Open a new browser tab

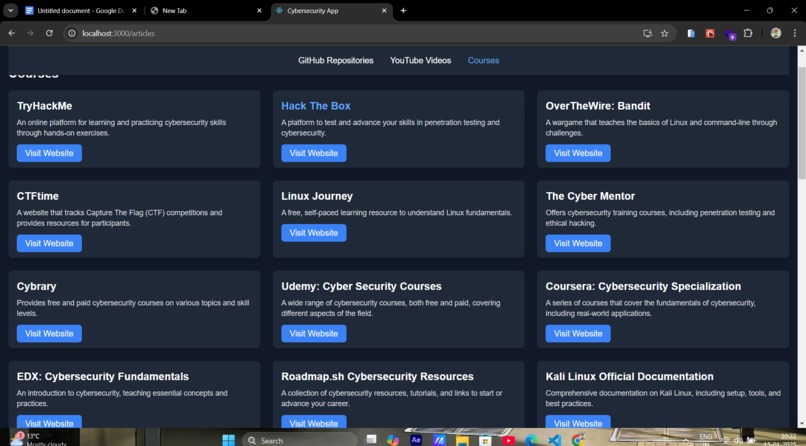click(x=403, y=10)
